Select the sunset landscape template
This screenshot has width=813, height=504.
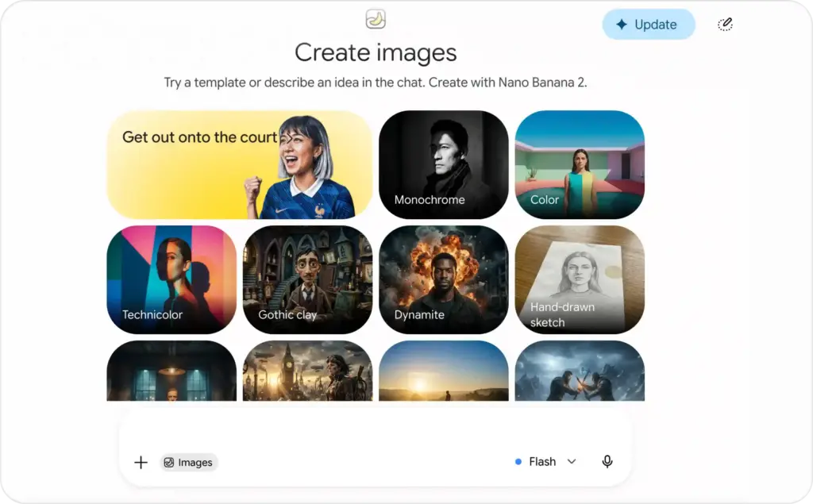pos(444,371)
